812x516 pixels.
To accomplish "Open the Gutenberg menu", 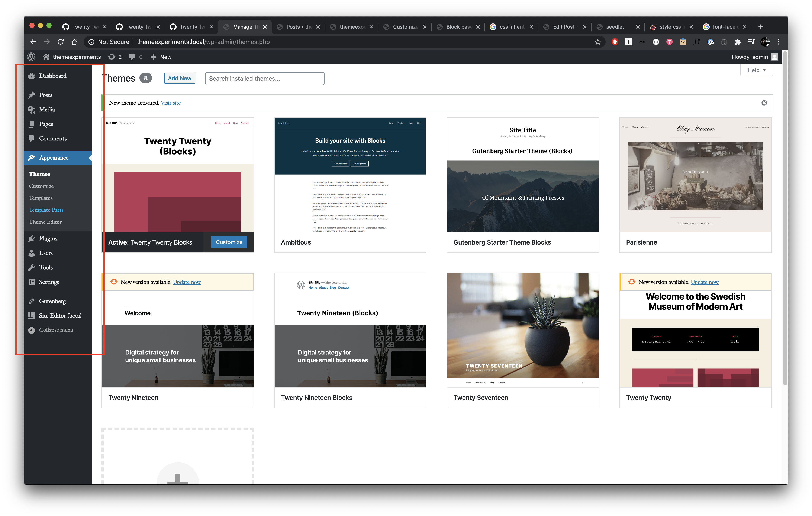I will click(x=58, y=301).
